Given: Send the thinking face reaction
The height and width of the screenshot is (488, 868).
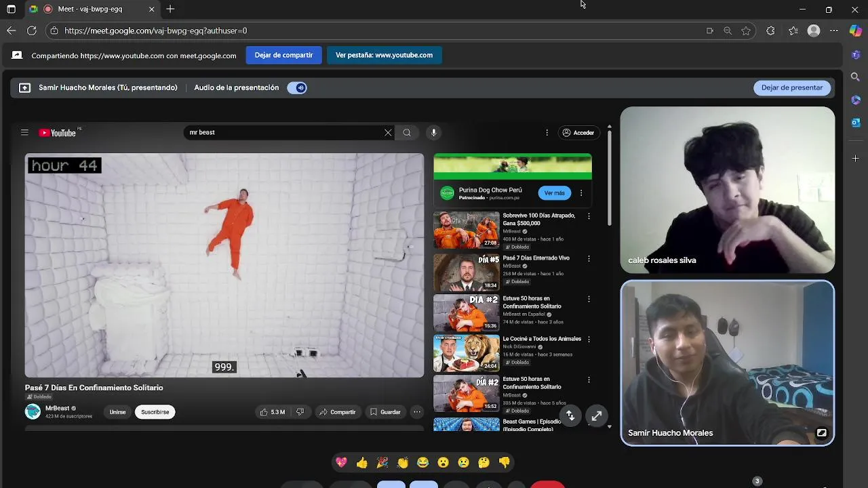Looking at the screenshot, I should [484, 462].
